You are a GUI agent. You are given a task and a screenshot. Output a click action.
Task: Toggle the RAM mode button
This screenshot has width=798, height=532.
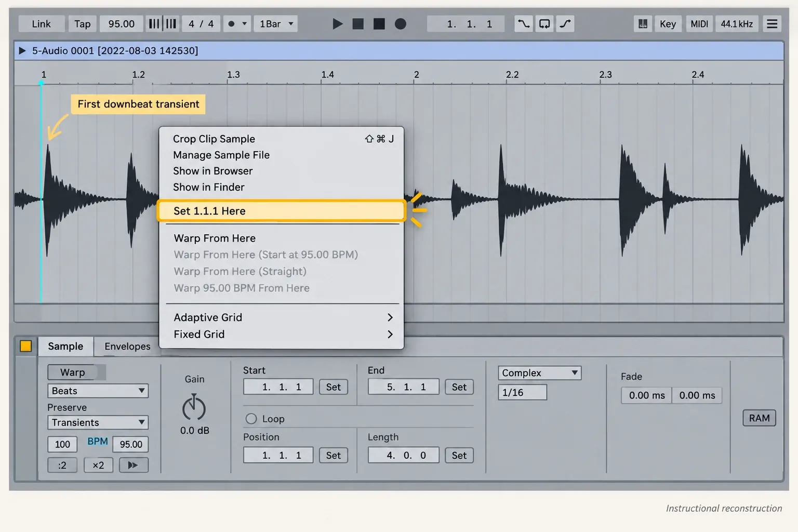(759, 418)
